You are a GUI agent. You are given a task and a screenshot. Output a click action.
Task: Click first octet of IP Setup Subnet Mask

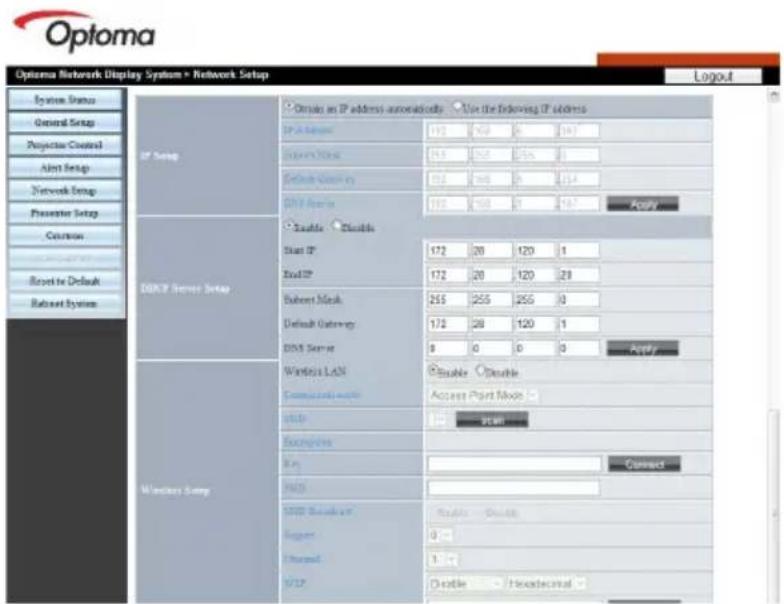446,155
